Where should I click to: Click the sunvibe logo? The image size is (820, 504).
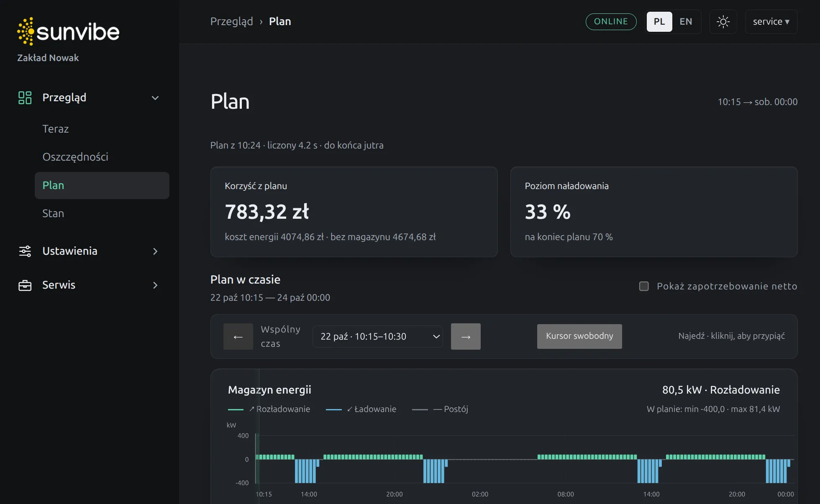pyautogui.click(x=68, y=31)
